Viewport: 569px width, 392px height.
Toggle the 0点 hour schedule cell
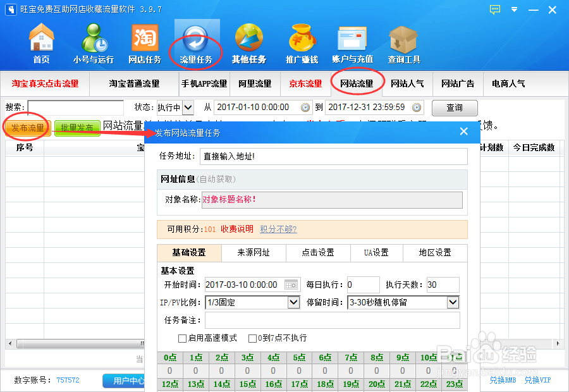[x=169, y=357]
